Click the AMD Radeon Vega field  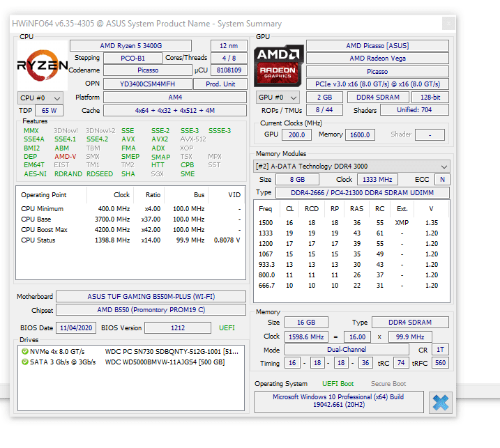[377, 59]
